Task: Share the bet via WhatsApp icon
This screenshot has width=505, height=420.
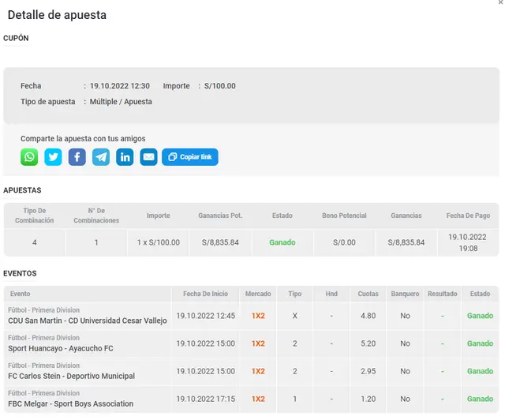Action: click(29, 157)
